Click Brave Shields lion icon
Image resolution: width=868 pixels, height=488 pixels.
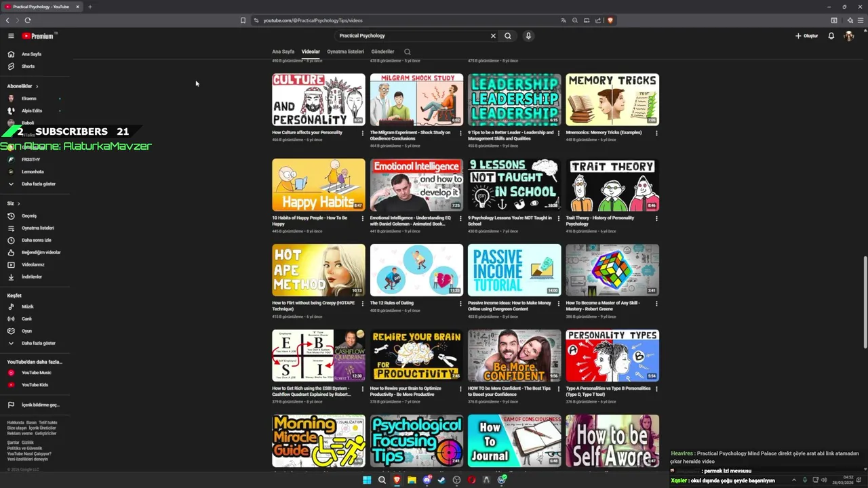click(610, 20)
